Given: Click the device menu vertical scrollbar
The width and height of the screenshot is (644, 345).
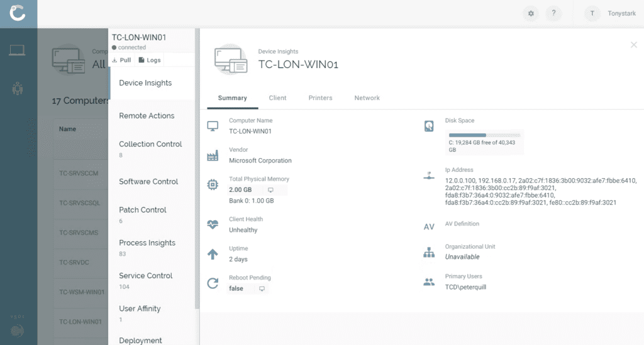Looking at the screenshot, I should point(197,169).
